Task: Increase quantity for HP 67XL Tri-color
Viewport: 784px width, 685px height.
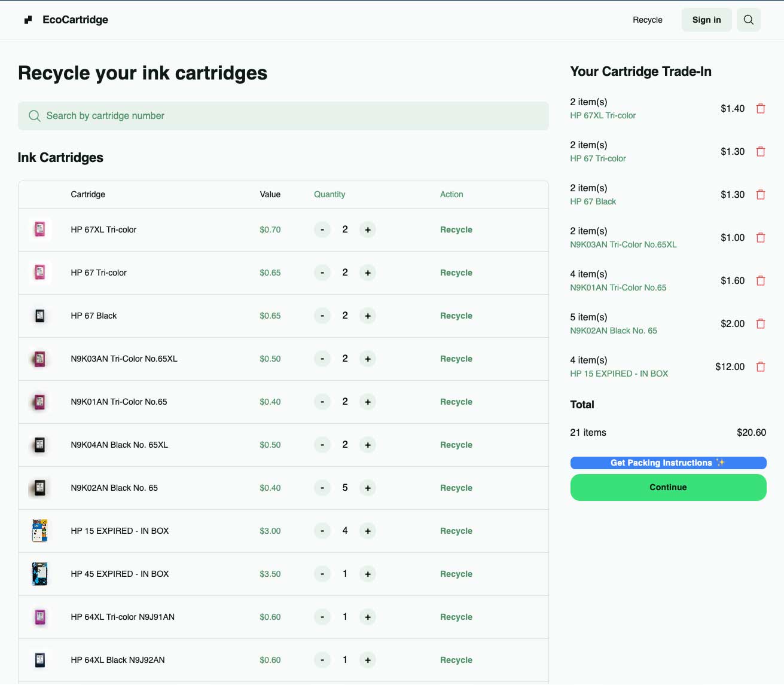Action: click(368, 230)
